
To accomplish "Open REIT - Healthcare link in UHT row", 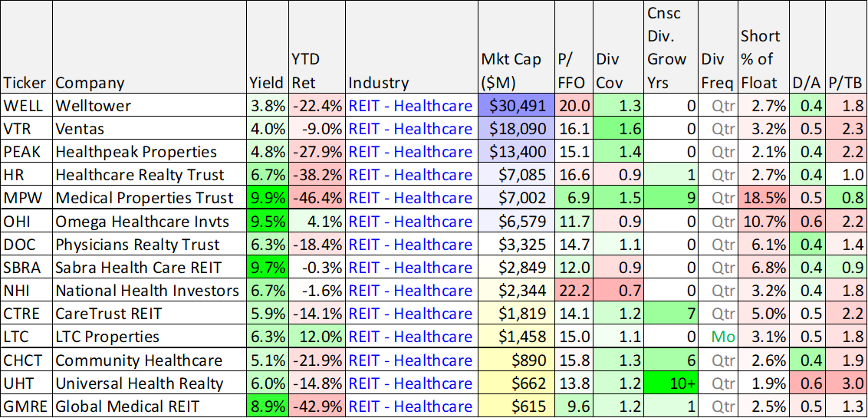I will tap(410, 383).
